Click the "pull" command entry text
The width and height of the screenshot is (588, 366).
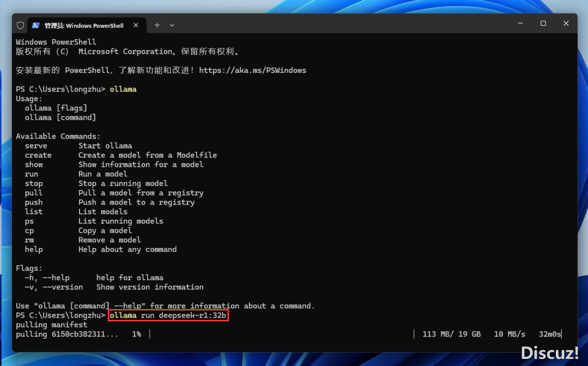click(33, 193)
